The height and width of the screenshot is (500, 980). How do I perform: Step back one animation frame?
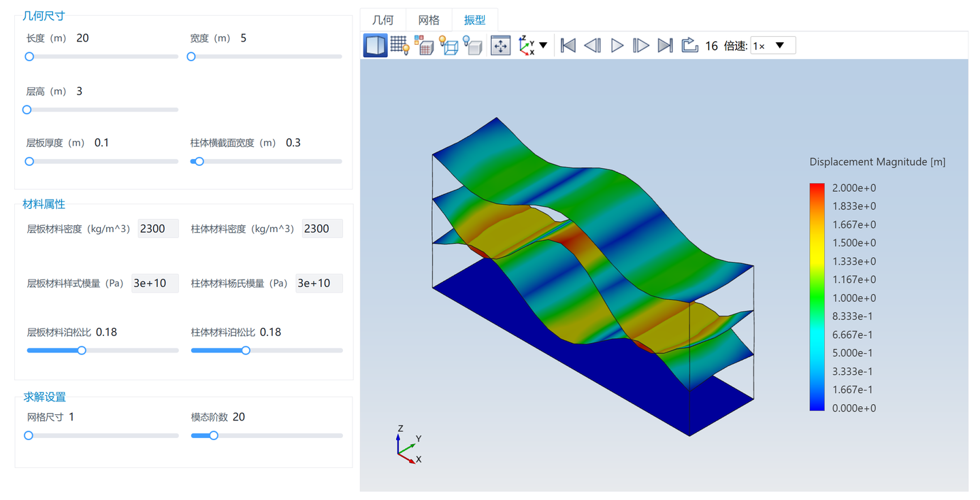pos(592,46)
